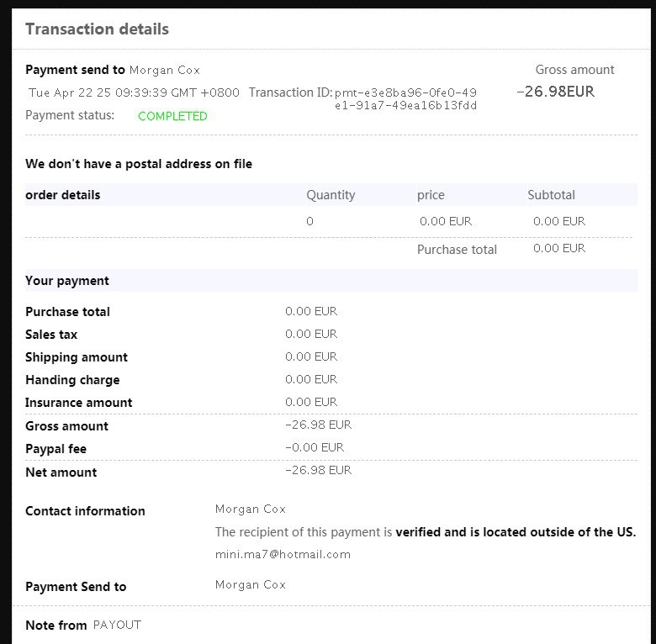Click the postal address notice
The height and width of the screenshot is (644, 656).
pos(139,164)
